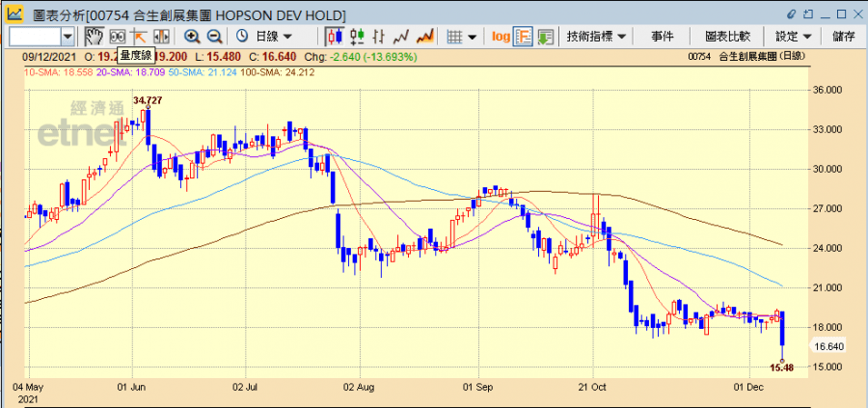
Task: Open the stock code combo box arrow
Action: pyautogui.click(x=68, y=36)
